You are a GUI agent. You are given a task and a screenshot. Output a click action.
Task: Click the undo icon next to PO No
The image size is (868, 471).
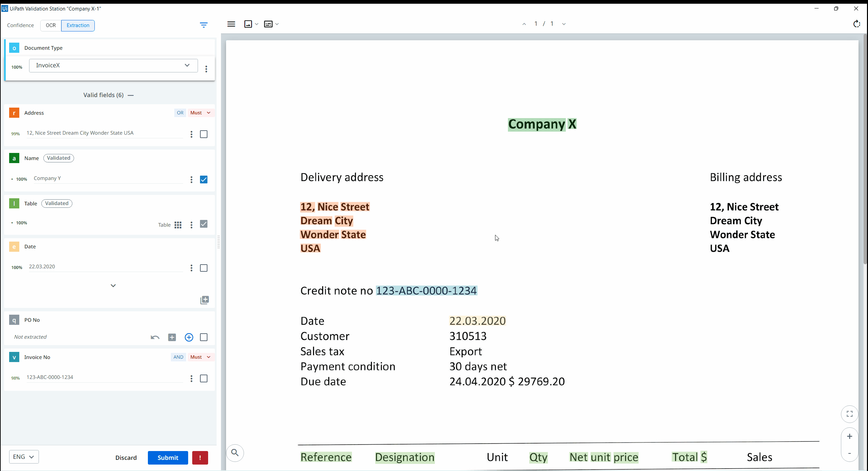155,337
